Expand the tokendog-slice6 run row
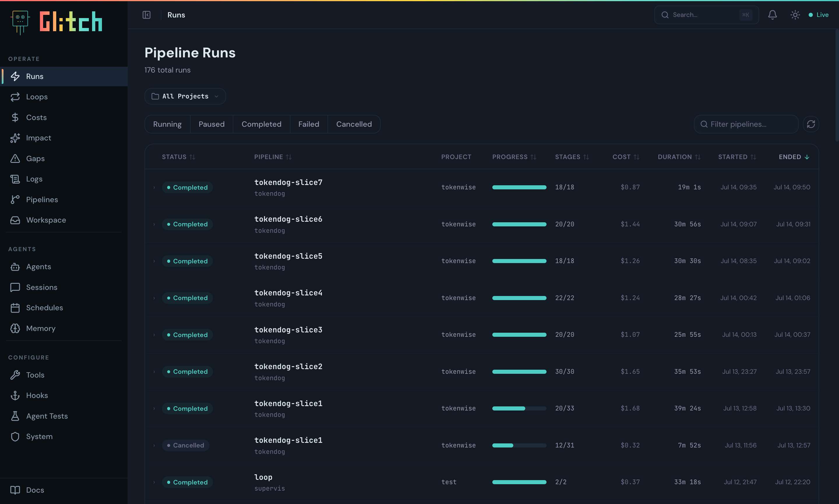The image size is (839, 504). [x=154, y=225]
